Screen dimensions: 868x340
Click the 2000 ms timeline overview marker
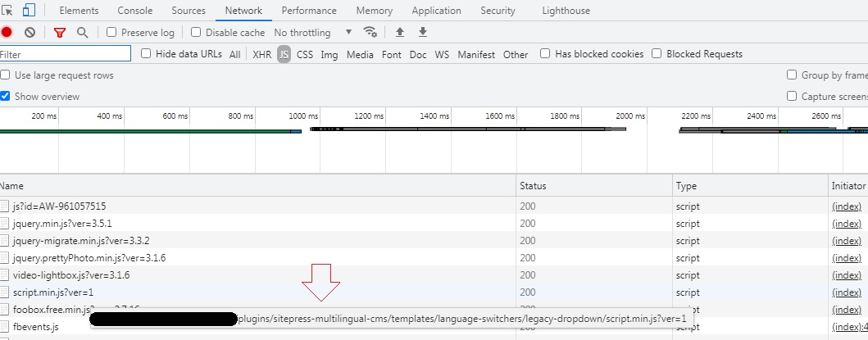[630, 116]
